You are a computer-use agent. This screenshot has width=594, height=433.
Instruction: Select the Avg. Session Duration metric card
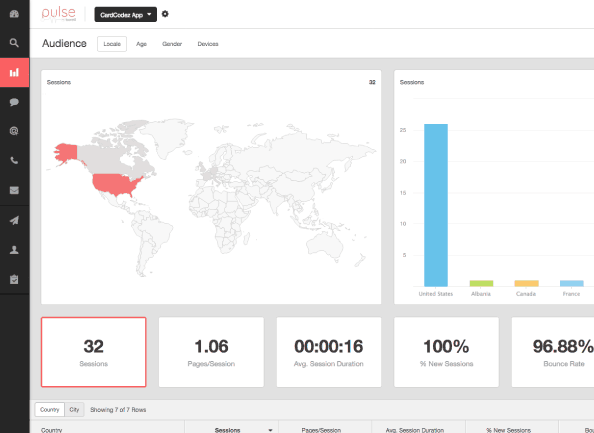(329, 352)
